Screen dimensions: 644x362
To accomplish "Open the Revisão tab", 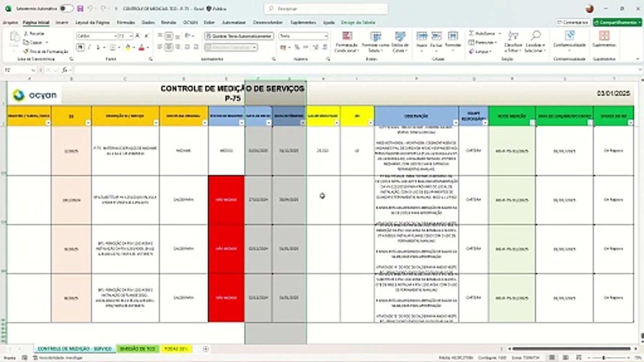I will (x=169, y=23).
